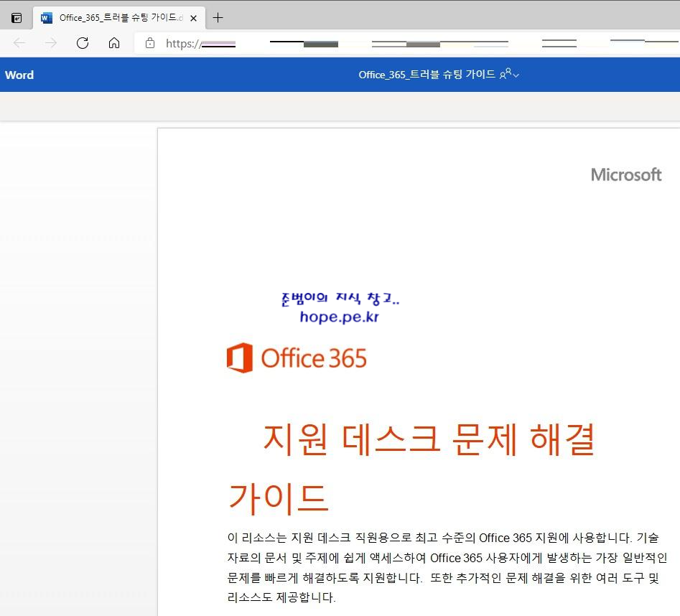Select the Office_365 troubleshooting guide tab
The image size is (680, 616).
click(x=118, y=18)
